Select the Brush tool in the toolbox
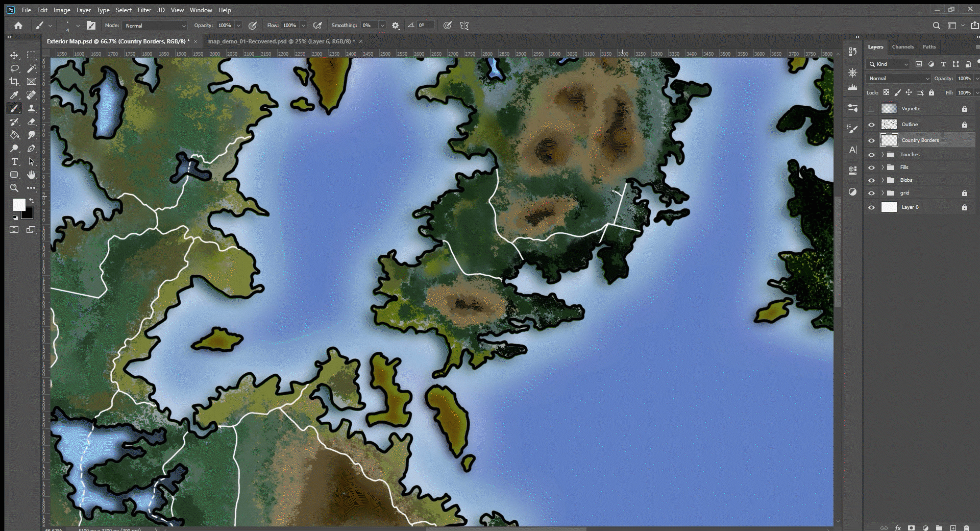Screen dimensions: 980x531 click(14, 108)
